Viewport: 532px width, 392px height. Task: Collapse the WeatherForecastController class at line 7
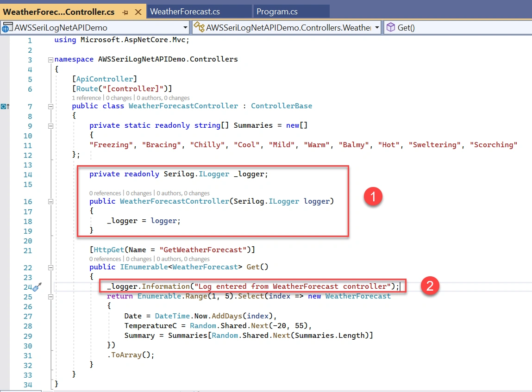click(50, 106)
